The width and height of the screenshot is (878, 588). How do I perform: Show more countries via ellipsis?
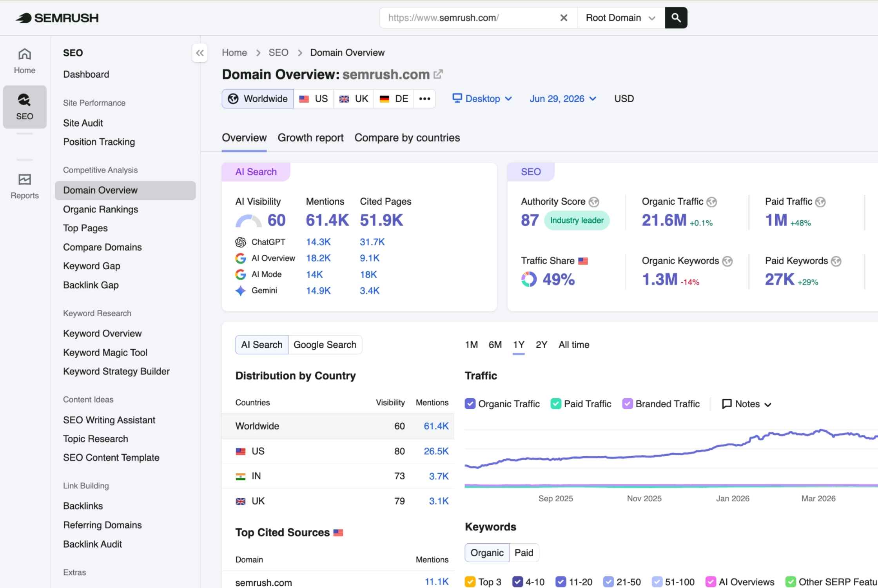pos(424,99)
